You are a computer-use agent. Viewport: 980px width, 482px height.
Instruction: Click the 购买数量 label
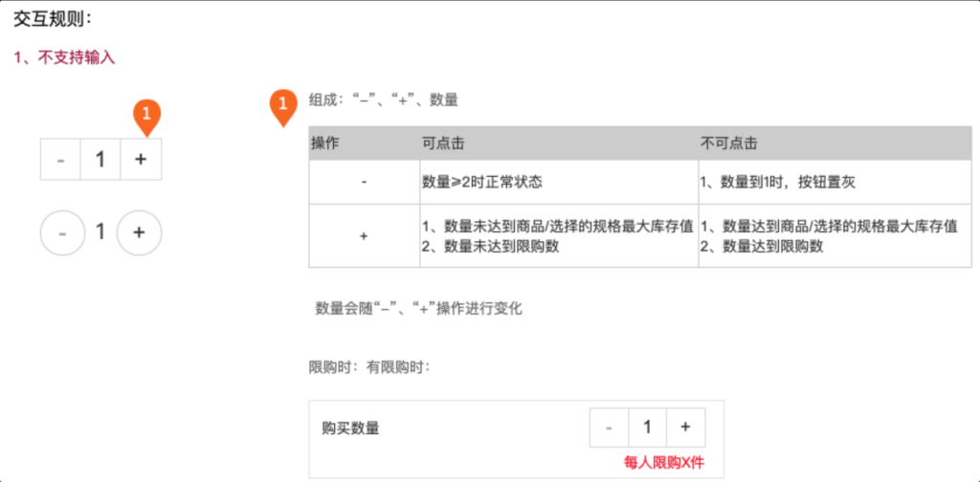[350, 427]
